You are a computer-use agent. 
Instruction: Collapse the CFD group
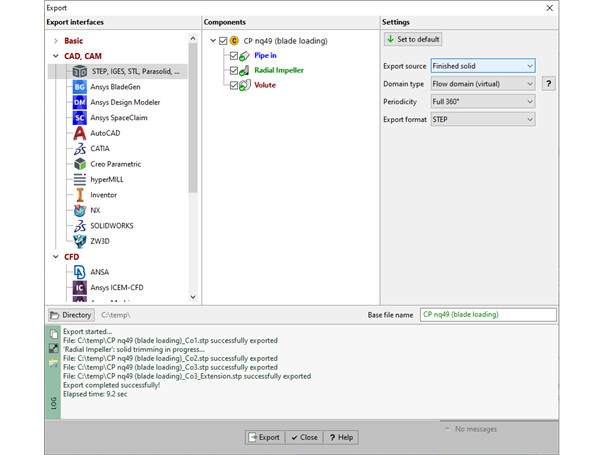point(56,256)
